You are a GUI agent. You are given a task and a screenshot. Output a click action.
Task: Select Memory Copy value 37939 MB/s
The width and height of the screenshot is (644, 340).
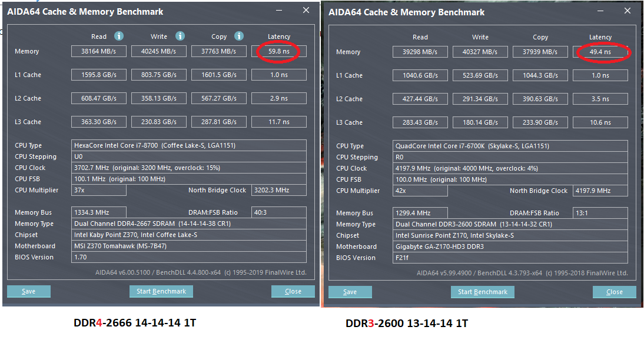pos(540,52)
